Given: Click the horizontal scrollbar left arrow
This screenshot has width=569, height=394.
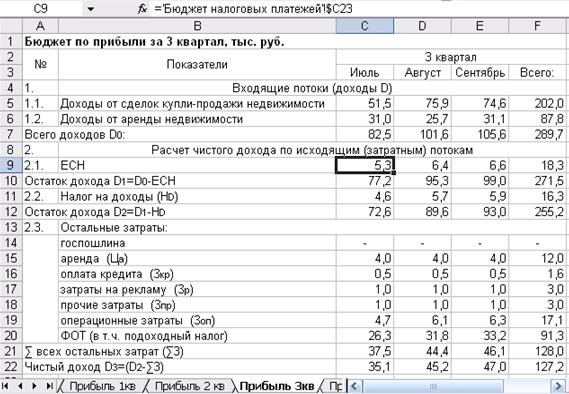Looking at the screenshot, I should pos(355,386).
